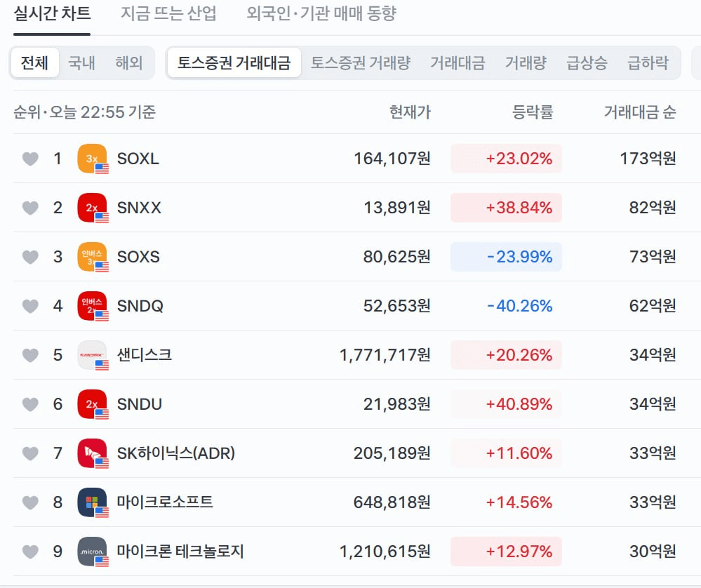Open the 샌디스크 logo icon
The height and width of the screenshot is (588, 701).
pos(93,355)
